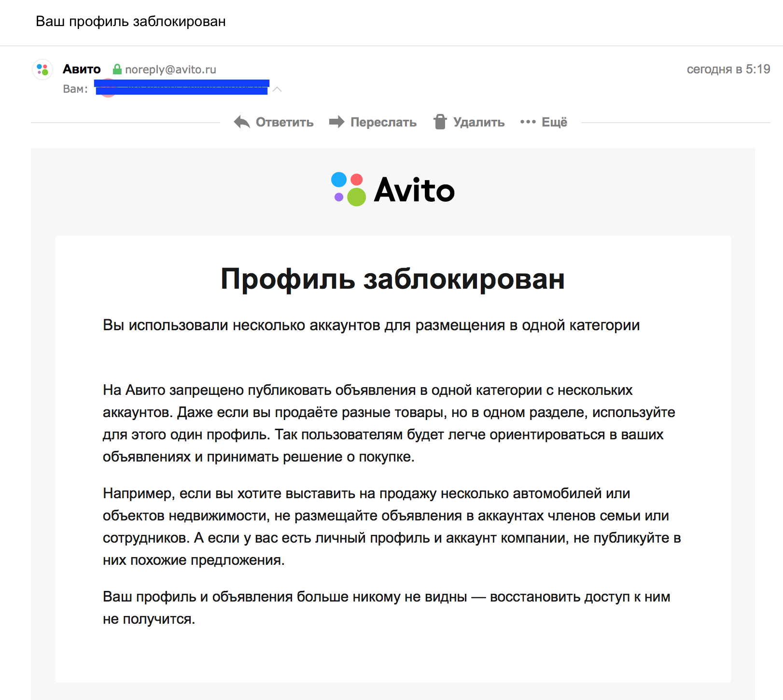
Task: Click the Avito sender avatar icon
Action: pos(42,70)
